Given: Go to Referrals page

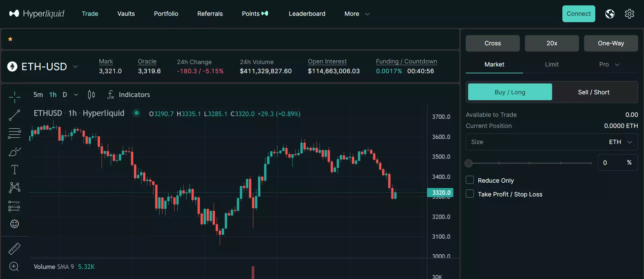Looking at the screenshot, I should (210, 14).
